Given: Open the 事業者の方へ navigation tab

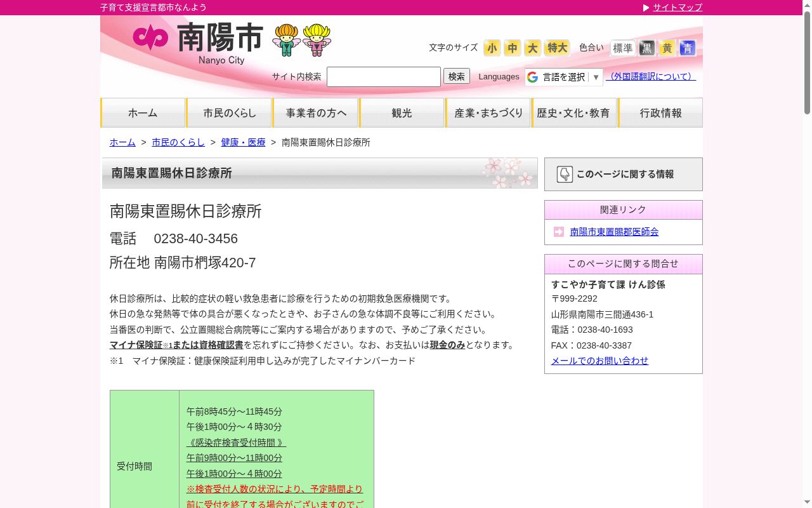Looking at the screenshot, I should click(316, 112).
